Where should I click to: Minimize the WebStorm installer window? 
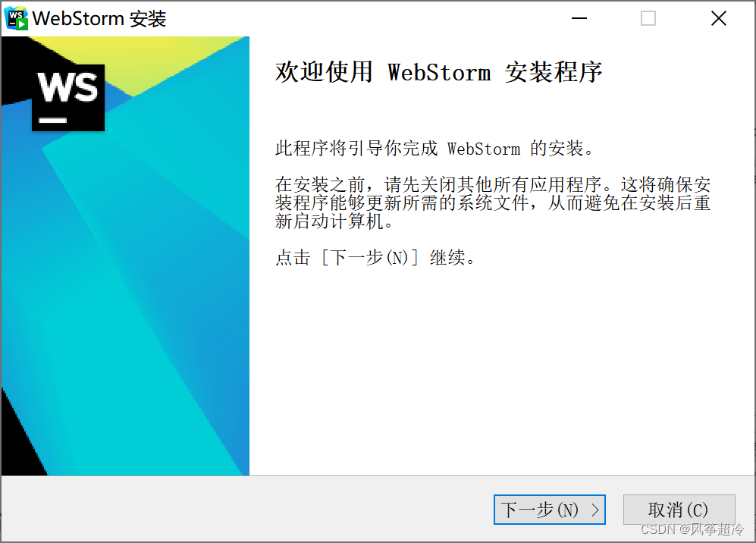[x=579, y=18]
